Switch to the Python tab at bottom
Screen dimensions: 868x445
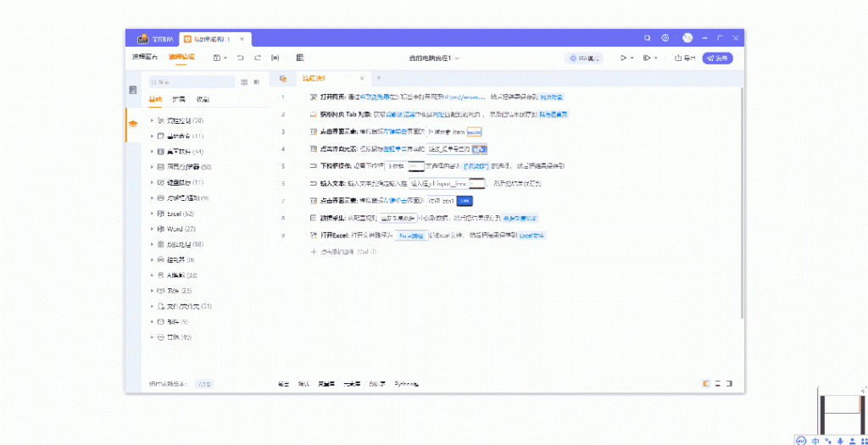click(x=407, y=384)
